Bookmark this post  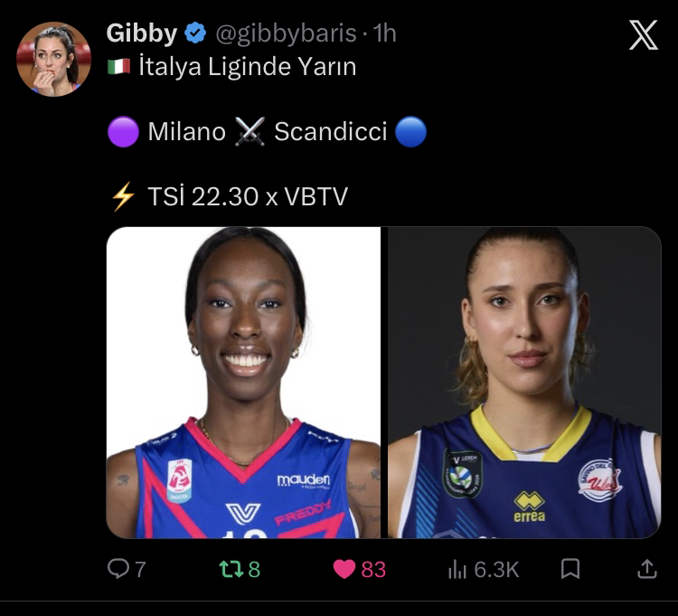[x=570, y=568]
